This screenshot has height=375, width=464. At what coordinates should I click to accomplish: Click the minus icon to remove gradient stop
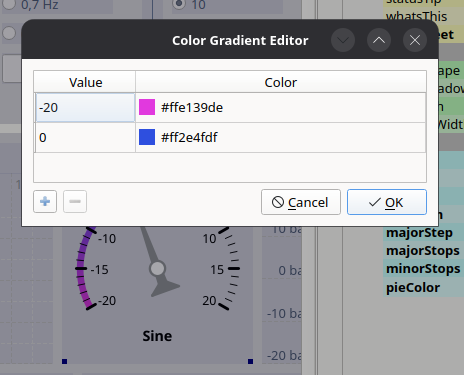[x=75, y=201]
